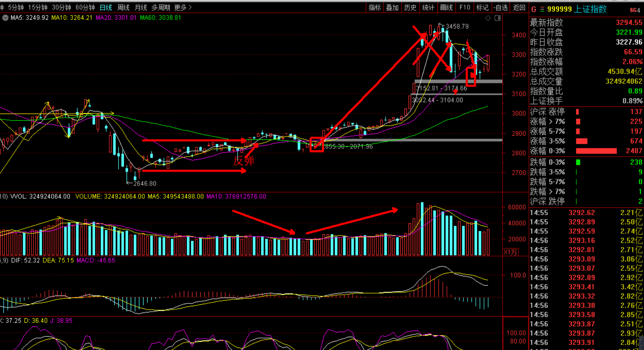Click the volume MA5: 349543488.00 label
The height and width of the screenshot is (350, 644).
176,197
